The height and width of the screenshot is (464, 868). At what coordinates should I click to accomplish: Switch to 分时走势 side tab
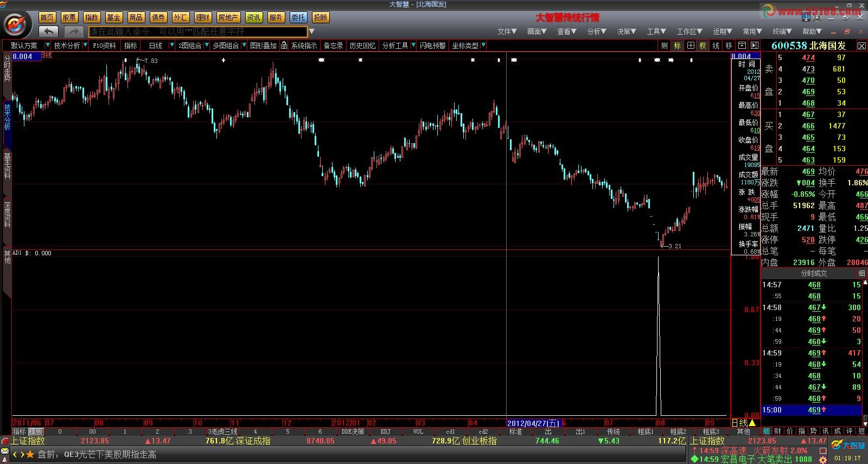point(7,68)
